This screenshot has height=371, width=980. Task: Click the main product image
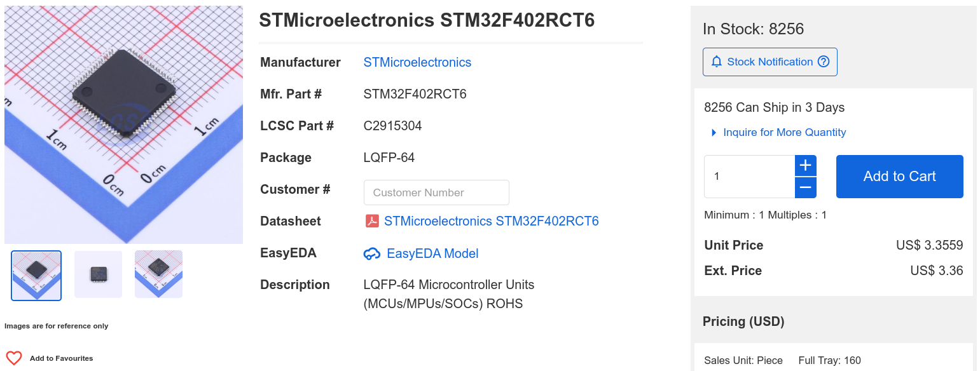tap(123, 125)
